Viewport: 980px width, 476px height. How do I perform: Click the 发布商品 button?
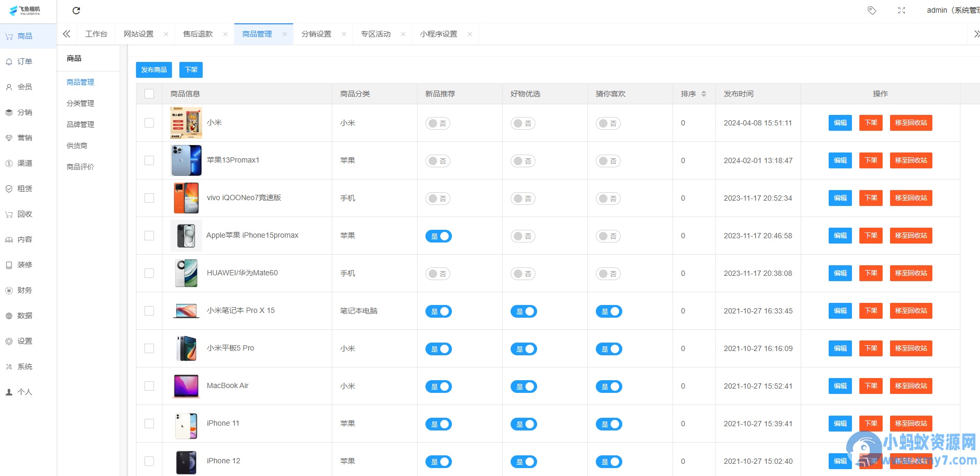154,70
